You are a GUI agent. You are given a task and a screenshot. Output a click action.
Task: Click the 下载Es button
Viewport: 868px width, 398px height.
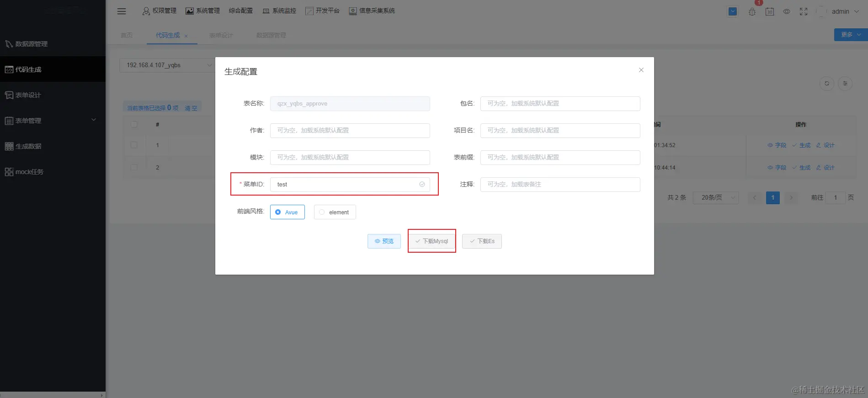click(482, 241)
